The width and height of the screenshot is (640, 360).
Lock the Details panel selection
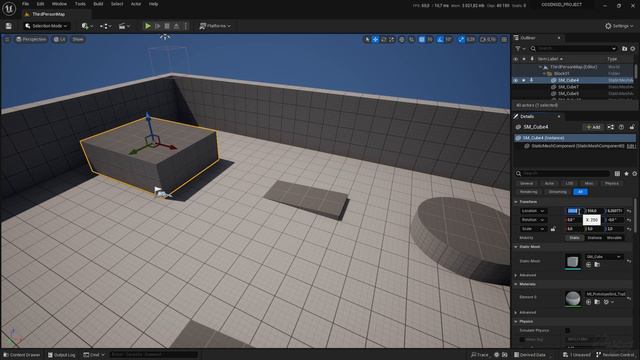(632, 127)
